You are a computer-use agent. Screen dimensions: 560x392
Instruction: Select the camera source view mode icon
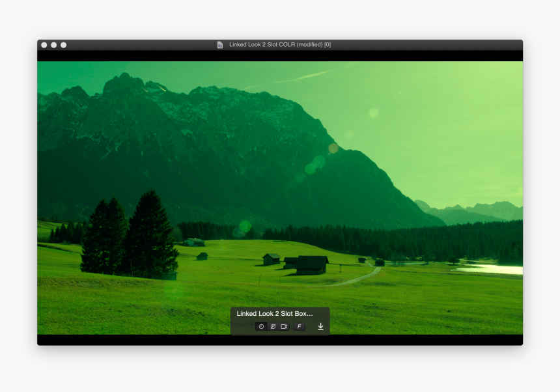pos(285,326)
